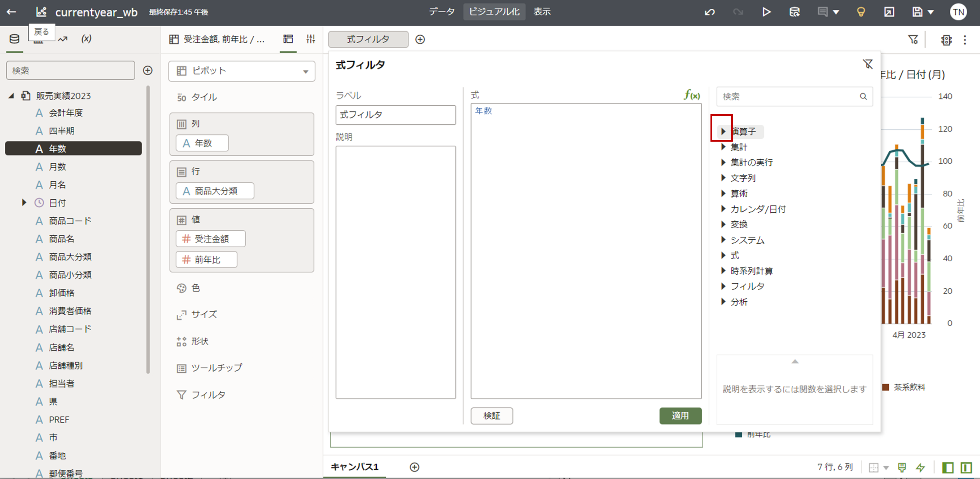The height and width of the screenshot is (479, 980).
Task: Expand the 演算子 function category
Action: [723, 132]
